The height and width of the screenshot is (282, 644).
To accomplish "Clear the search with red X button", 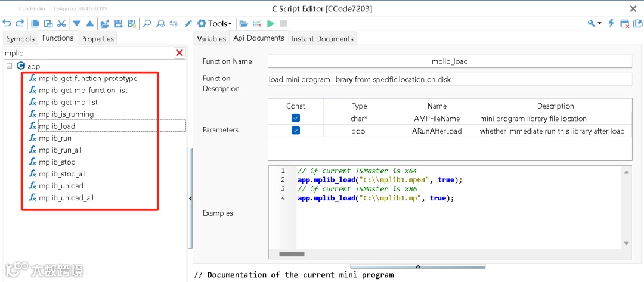I will point(179,53).
